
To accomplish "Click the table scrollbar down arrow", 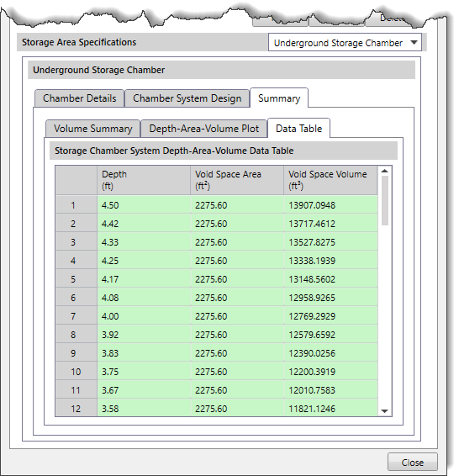I will click(385, 411).
